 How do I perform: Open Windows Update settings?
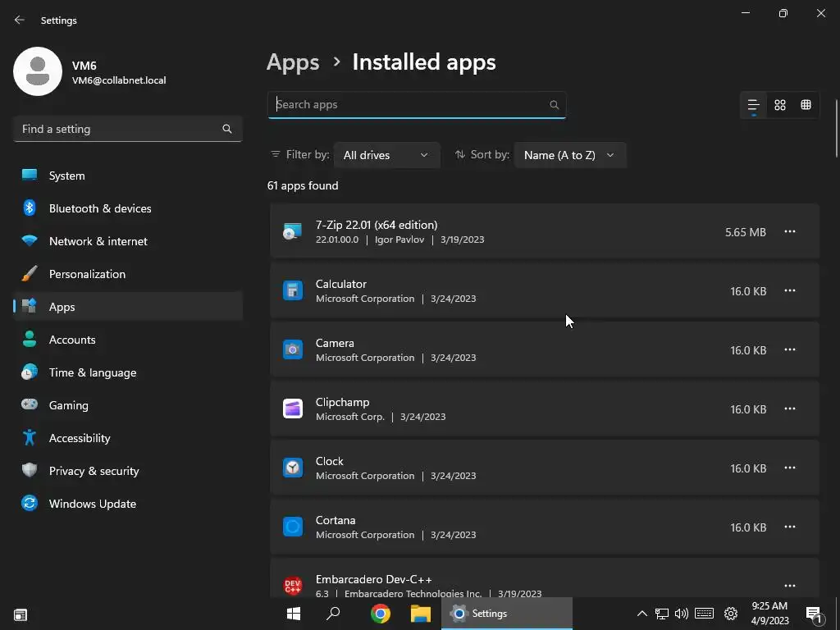pos(92,504)
